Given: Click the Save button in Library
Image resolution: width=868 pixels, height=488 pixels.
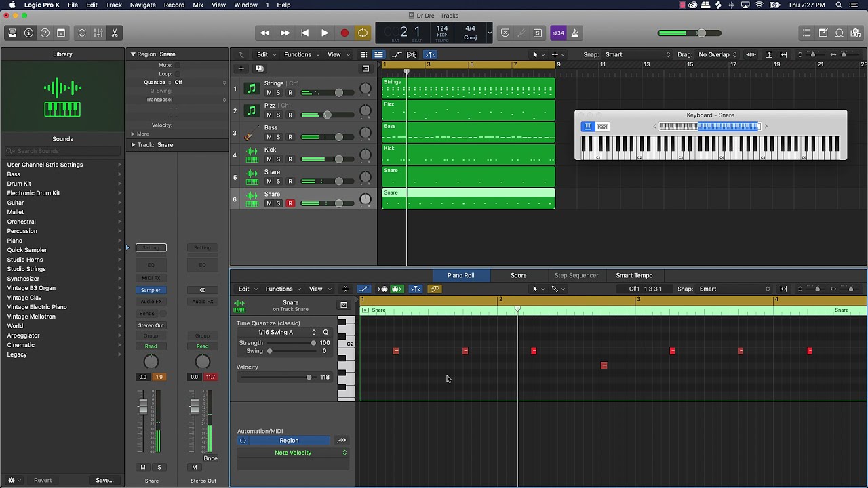Looking at the screenshot, I should pos(104,480).
